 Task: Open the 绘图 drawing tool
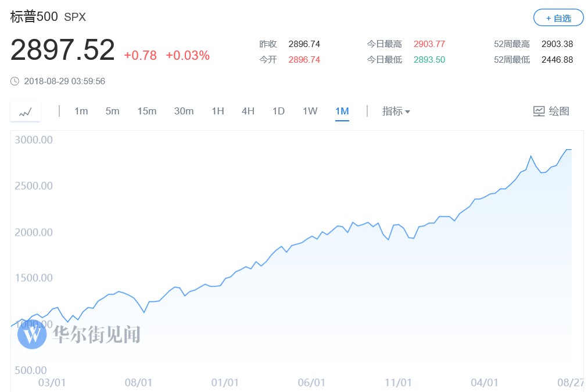(x=551, y=111)
